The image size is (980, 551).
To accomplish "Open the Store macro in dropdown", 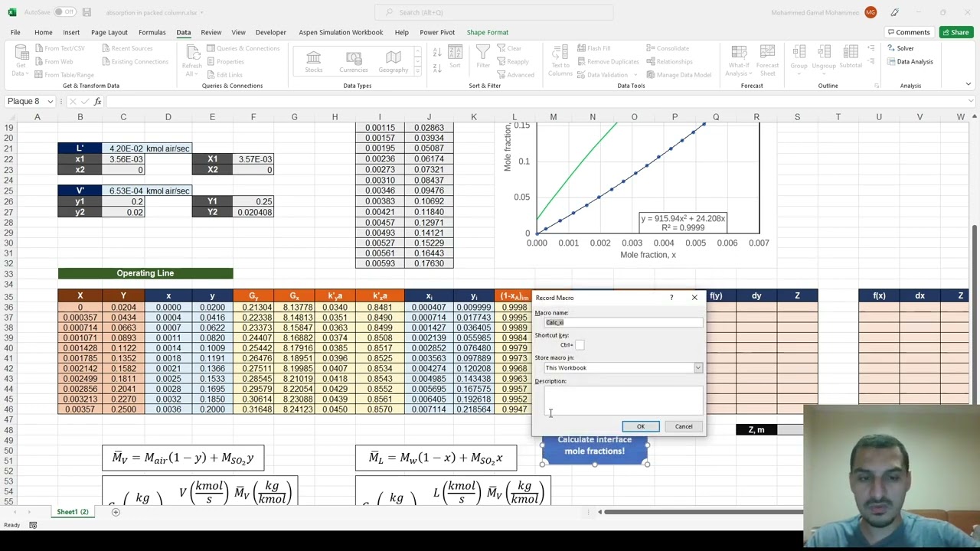I will (698, 368).
